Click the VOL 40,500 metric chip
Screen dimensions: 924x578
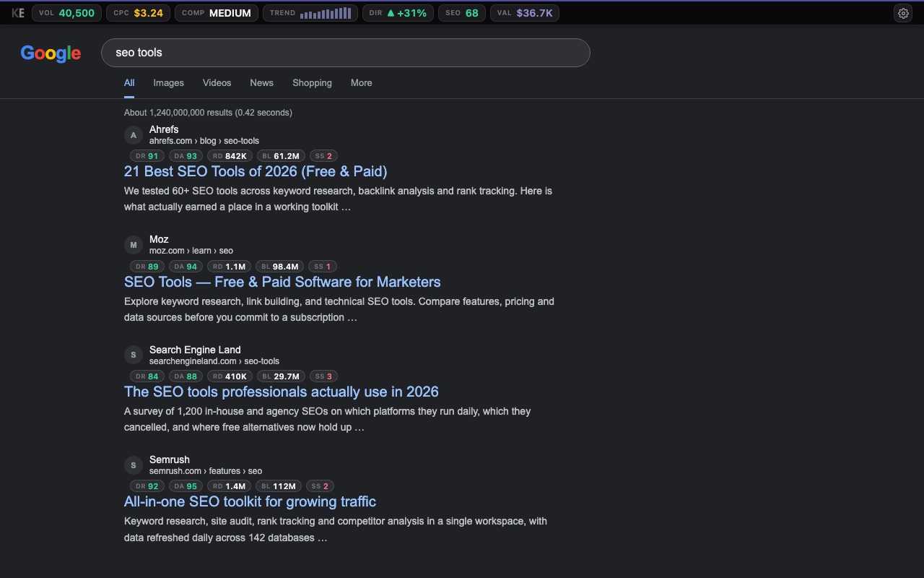[66, 13]
